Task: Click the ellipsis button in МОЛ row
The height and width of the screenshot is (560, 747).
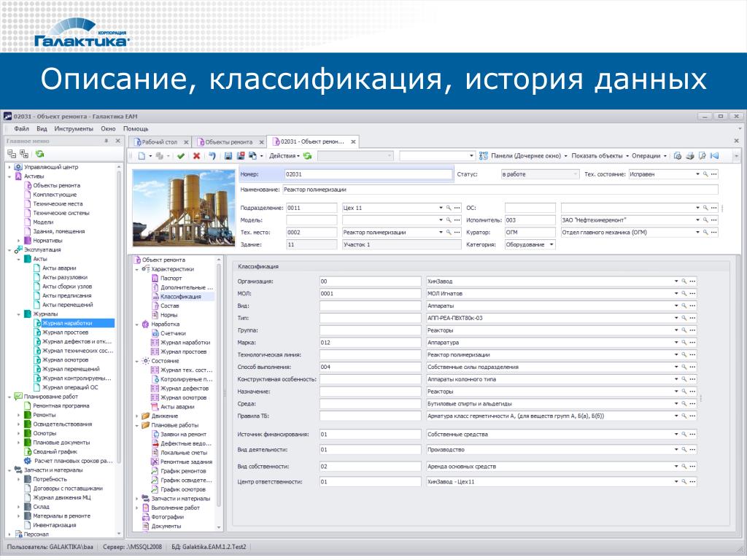Action: 693,294
